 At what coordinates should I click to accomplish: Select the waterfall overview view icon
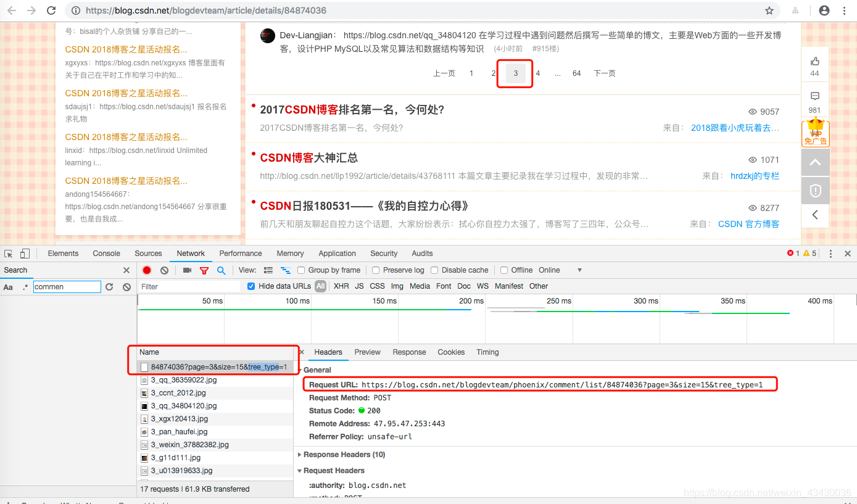click(x=286, y=270)
